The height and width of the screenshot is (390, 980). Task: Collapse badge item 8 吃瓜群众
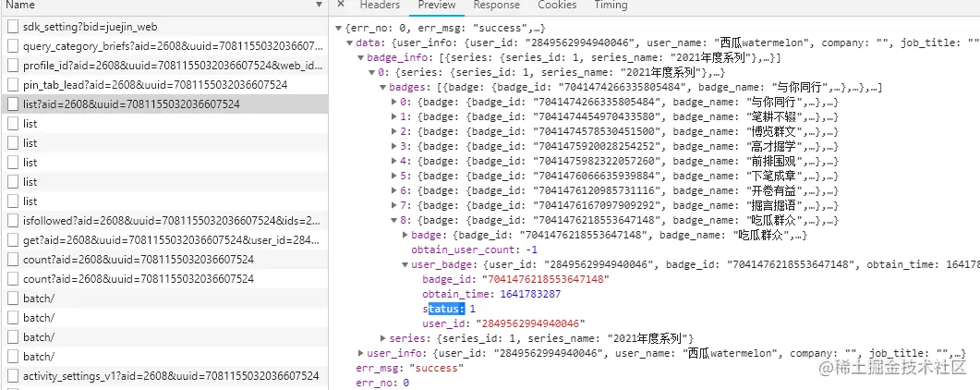pos(393,221)
